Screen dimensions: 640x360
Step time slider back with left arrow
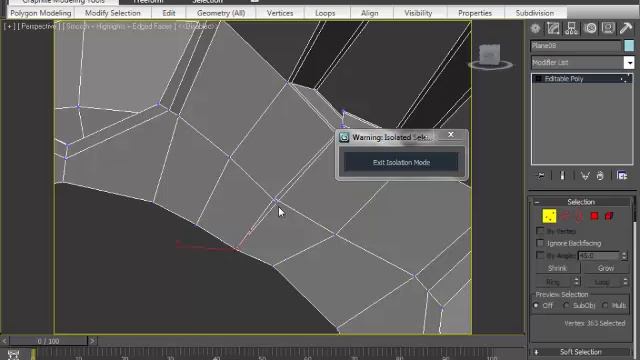4,341
